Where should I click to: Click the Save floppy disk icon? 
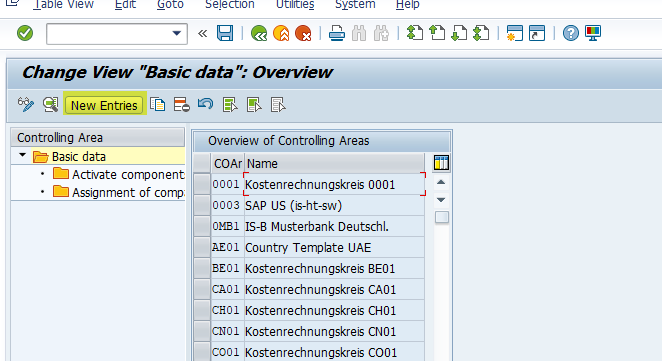(x=225, y=33)
